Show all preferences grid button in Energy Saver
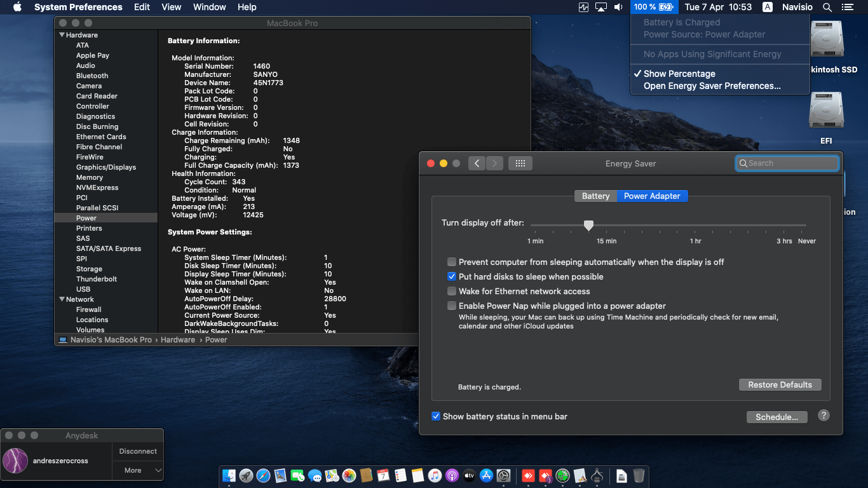The height and width of the screenshot is (488, 868). click(520, 163)
